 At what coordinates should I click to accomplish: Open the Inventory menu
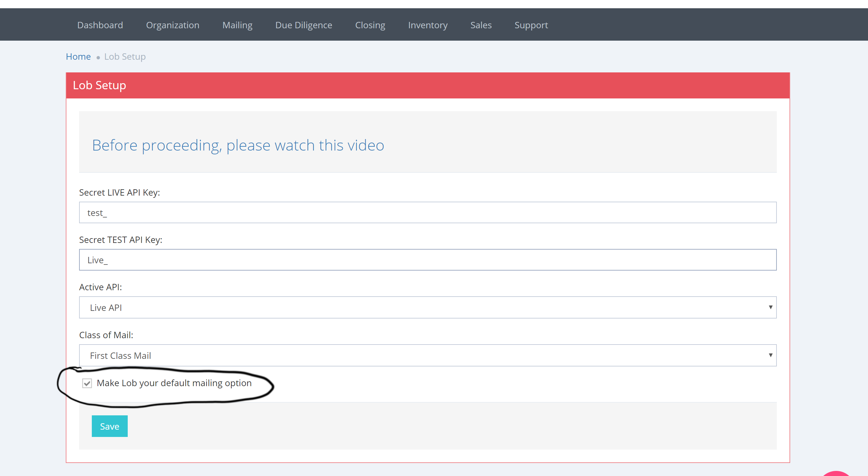coord(428,25)
